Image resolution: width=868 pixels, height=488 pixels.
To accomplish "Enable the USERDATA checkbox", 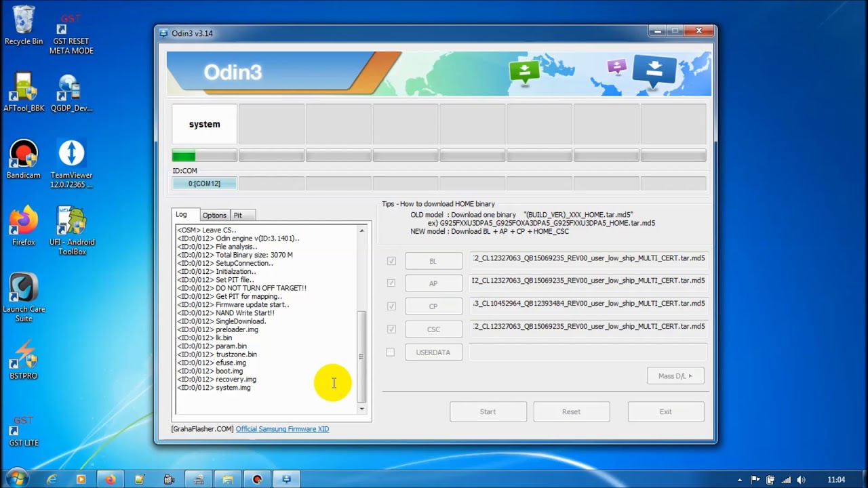I will (391, 352).
